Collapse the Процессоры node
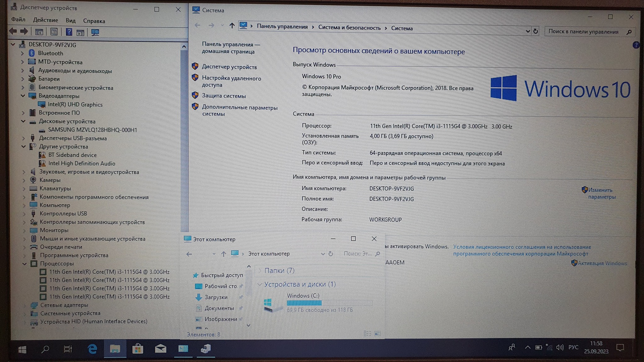644x362 pixels. tap(24, 264)
